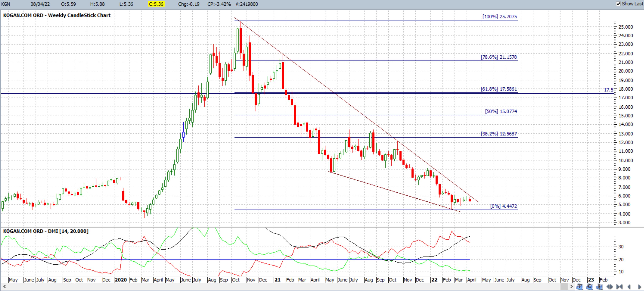644x291 pixels.
Task: Click the 'T' folder icon in bottom toolbar
Action: coord(580,287)
